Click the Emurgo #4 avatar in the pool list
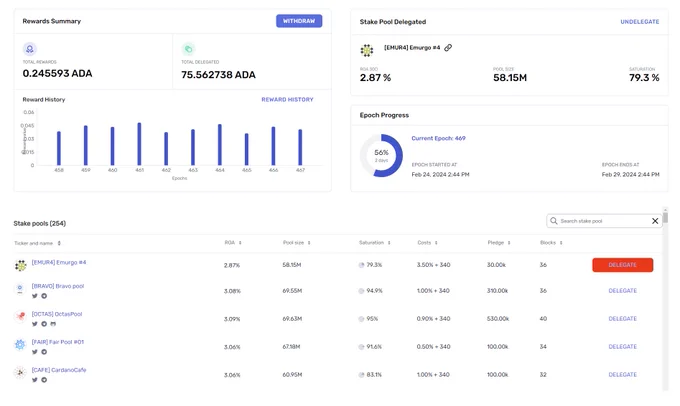 click(x=20, y=265)
